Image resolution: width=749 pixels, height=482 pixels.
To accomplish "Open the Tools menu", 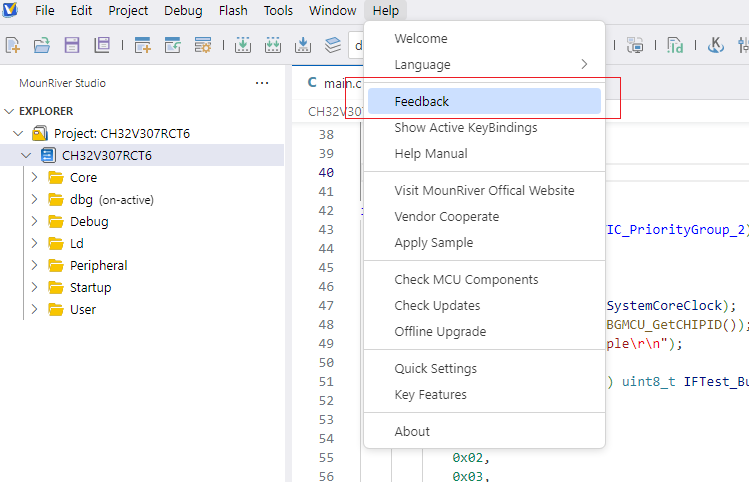I will [x=278, y=10].
